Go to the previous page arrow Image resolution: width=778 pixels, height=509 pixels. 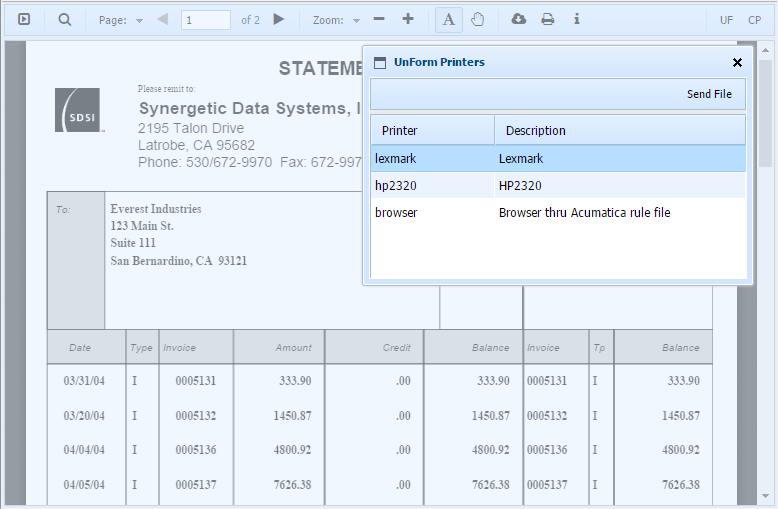162,19
